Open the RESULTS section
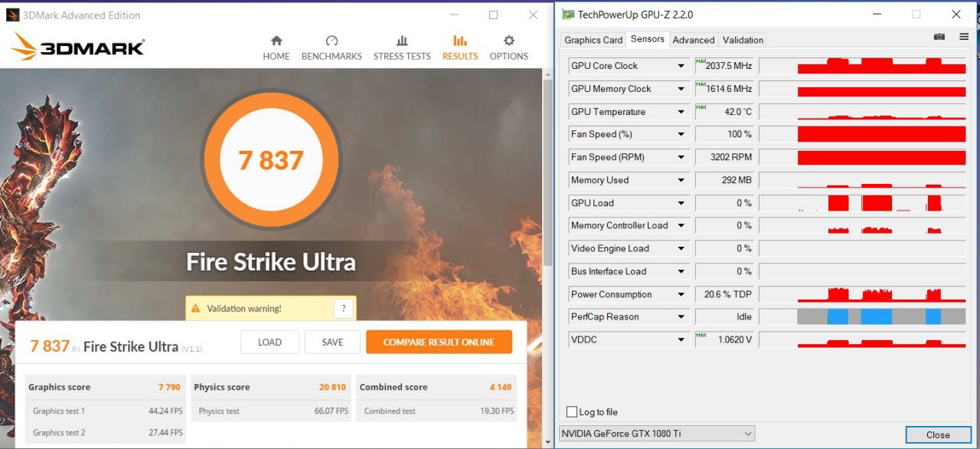This screenshot has width=980, height=449. tap(460, 48)
